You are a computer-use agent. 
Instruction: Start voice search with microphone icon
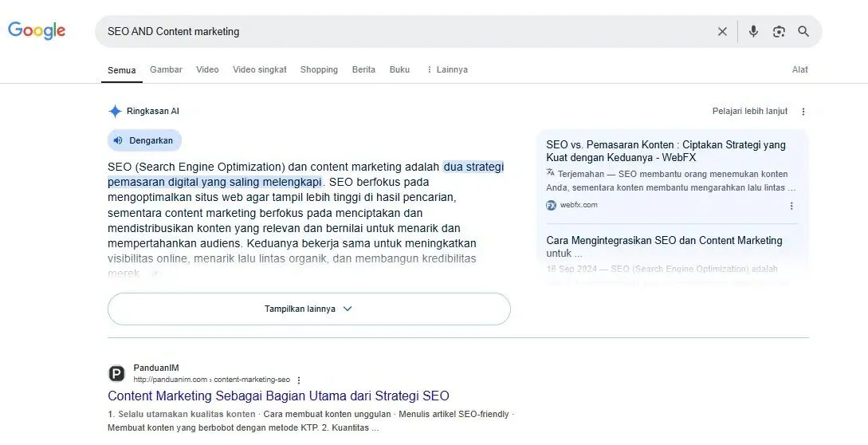(753, 32)
